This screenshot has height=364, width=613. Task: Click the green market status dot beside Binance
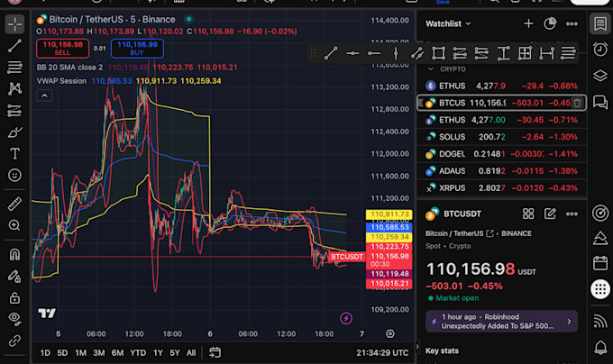point(189,19)
